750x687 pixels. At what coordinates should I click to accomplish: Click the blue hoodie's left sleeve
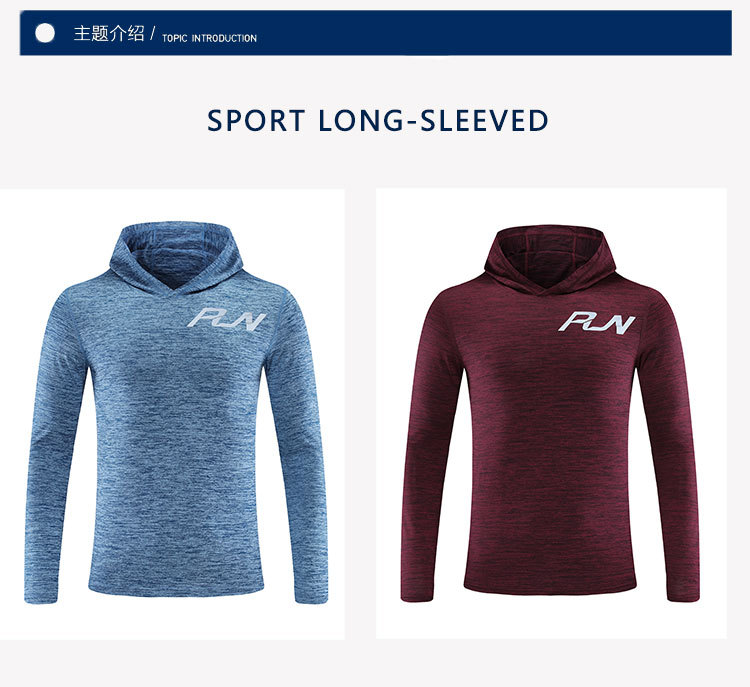coord(53,445)
